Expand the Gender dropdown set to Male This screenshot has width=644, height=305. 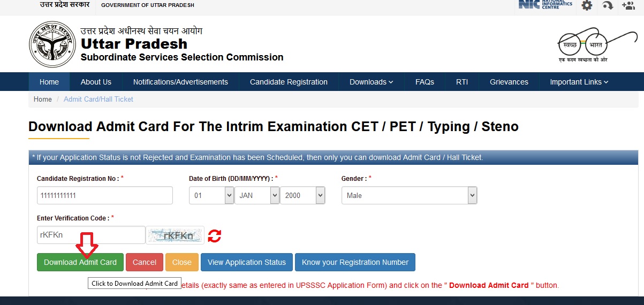[409, 195]
